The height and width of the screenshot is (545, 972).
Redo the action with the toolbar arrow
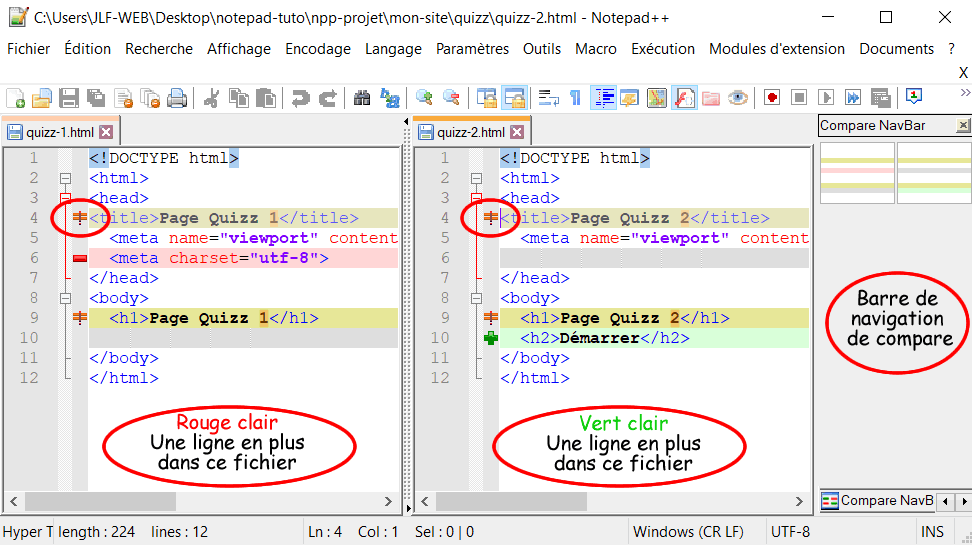[x=327, y=98]
